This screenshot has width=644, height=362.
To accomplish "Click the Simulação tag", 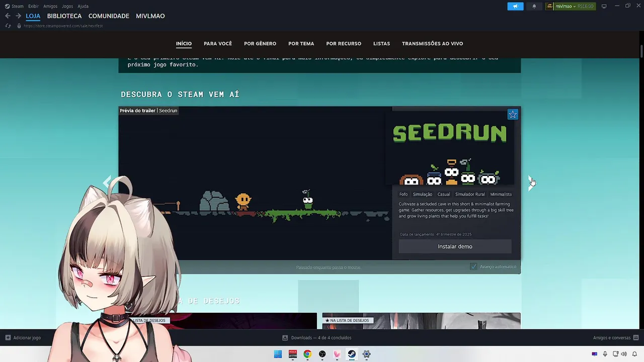I will coord(423,194).
